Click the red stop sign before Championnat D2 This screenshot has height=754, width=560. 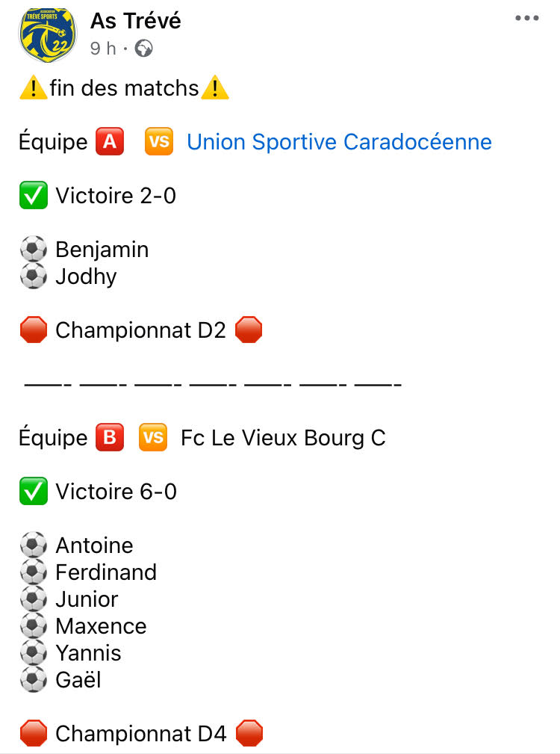(34, 330)
